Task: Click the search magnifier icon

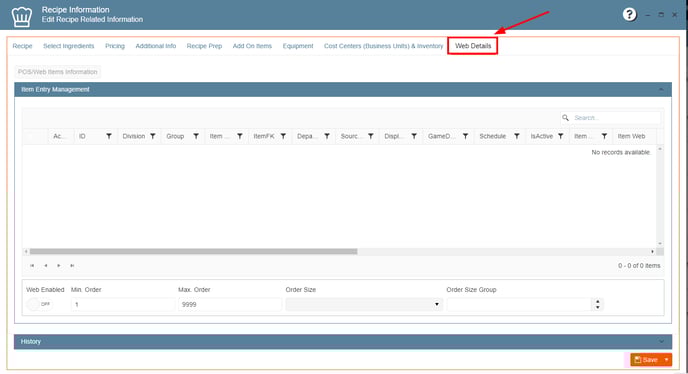Action: tap(566, 118)
